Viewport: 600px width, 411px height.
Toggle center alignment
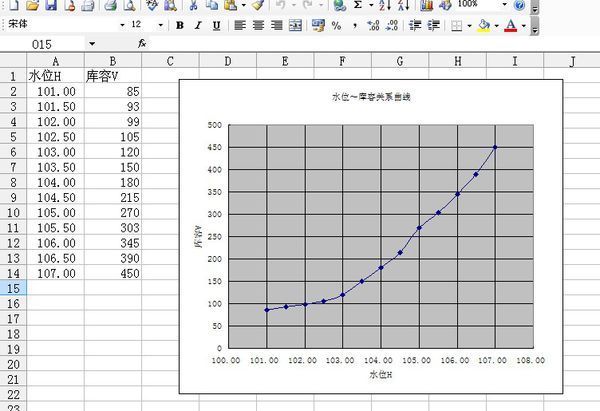258,26
